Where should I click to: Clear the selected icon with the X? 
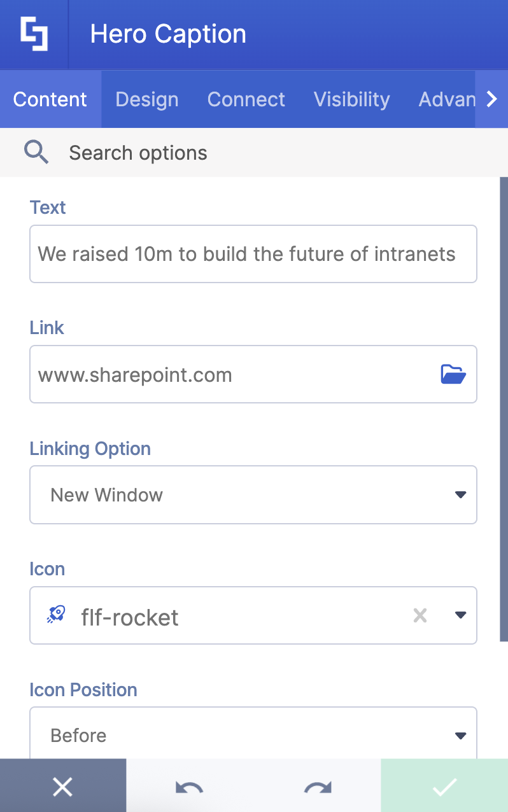(x=420, y=615)
